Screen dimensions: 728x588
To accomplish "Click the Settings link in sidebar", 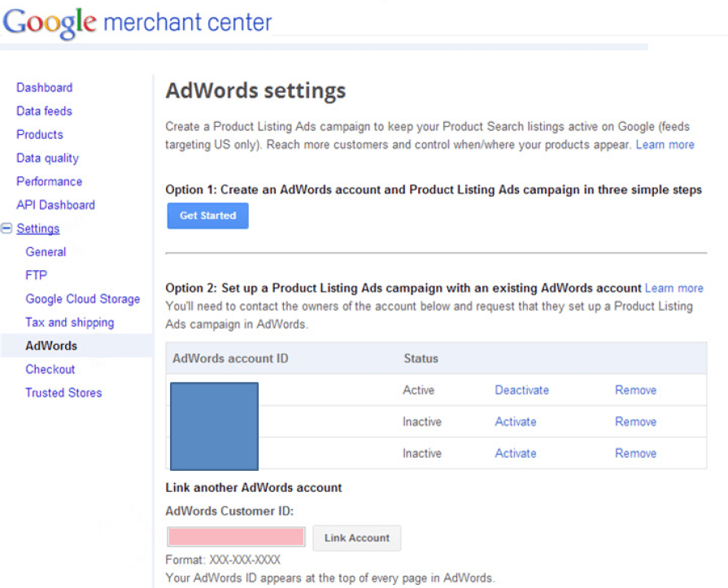I will (x=38, y=229).
